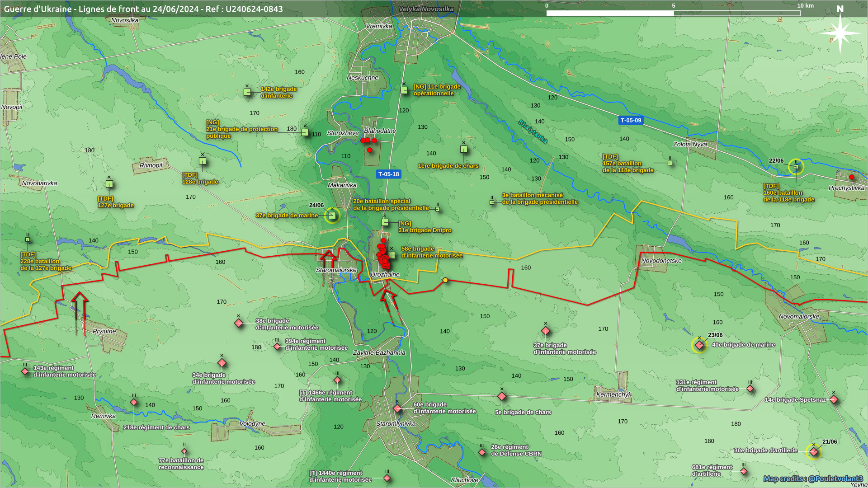The image size is (868, 488).
Task: Click the Map credits @Pouletvolant3 link
Action: tap(813, 479)
